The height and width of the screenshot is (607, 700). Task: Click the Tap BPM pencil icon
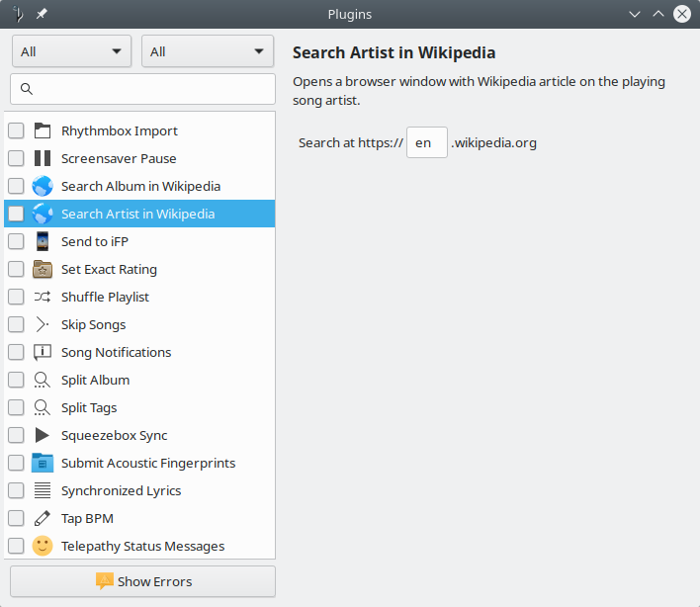(x=43, y=518)
